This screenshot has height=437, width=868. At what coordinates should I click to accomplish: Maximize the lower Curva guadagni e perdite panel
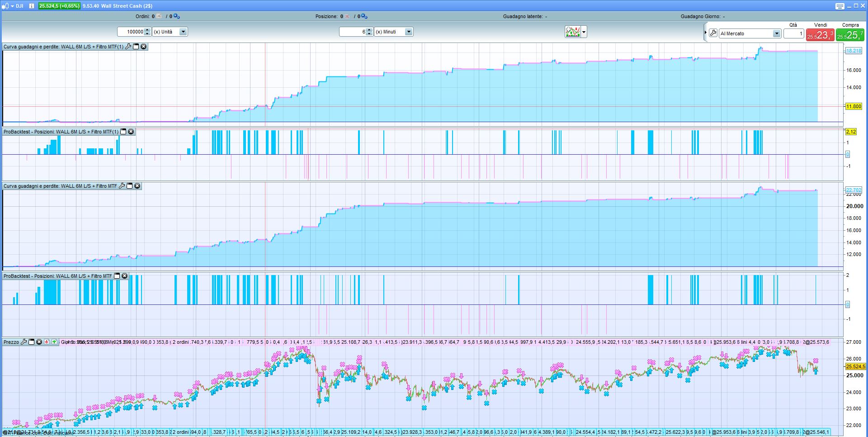(x=130, y=186)
